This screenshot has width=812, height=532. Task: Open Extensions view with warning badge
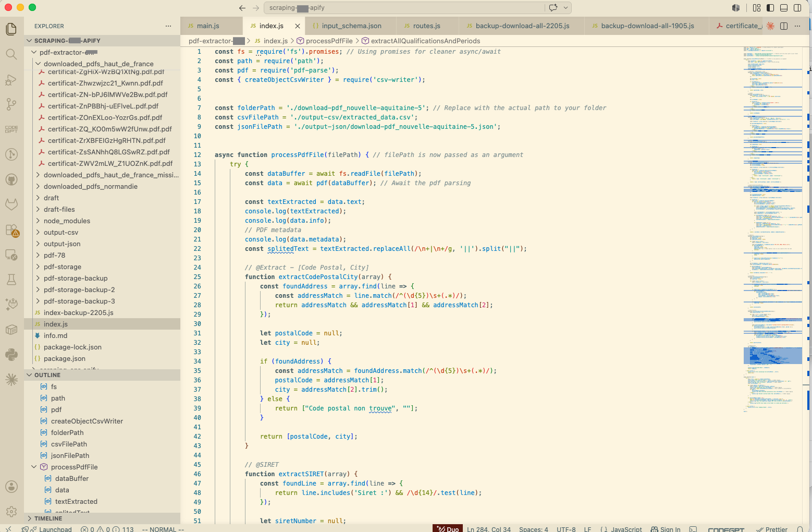[x=11, y=230]
